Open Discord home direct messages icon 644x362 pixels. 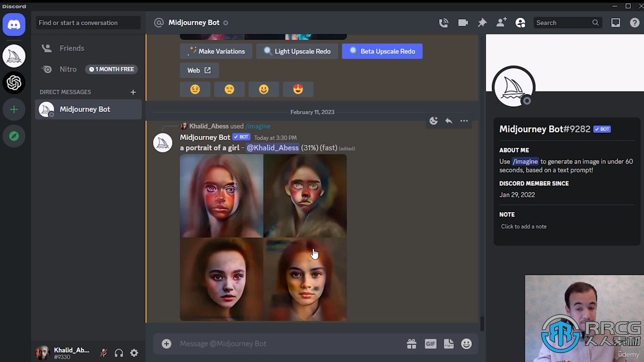click(x=14, y=24)
